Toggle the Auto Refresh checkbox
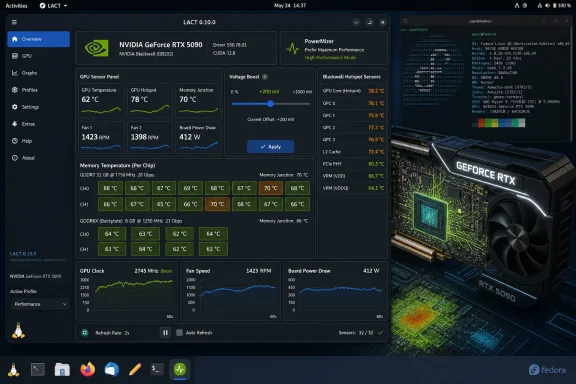 pyautogui.click(x=179, y=333)
